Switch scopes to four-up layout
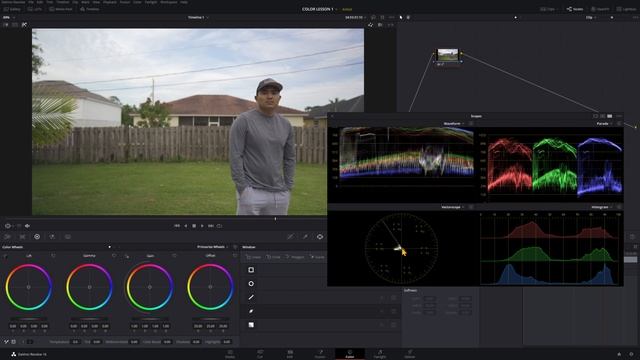The height and width of the screenshot is (360, 640). point(610,116)
